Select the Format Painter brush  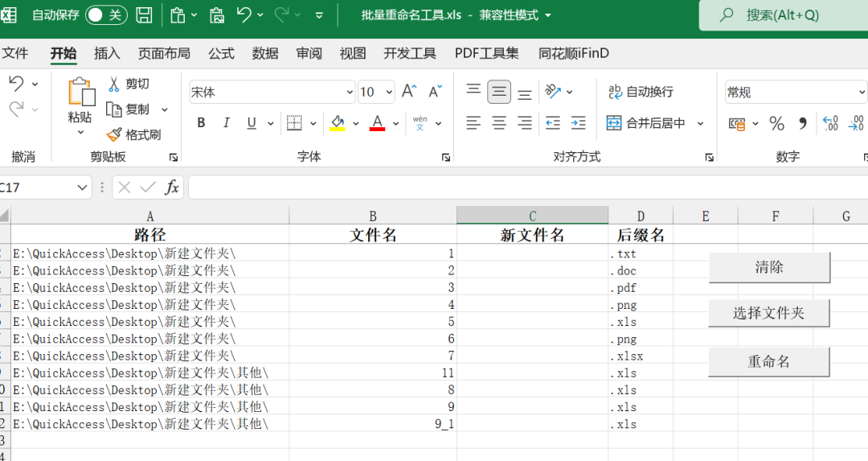pyautogui.click(x=115, y=134)
